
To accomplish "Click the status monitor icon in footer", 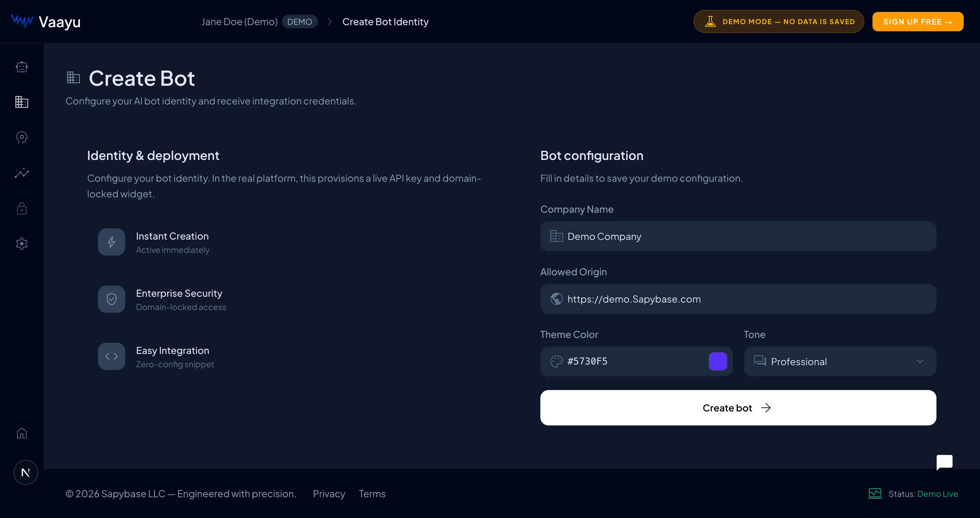I will (x=875, y=493).
